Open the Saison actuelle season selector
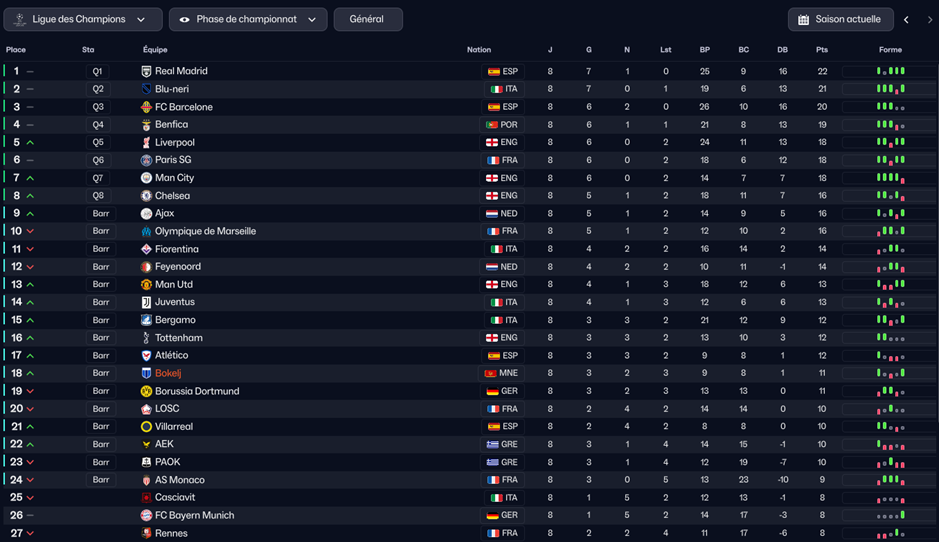Screen dimensions: 939x542 (840, 19)
